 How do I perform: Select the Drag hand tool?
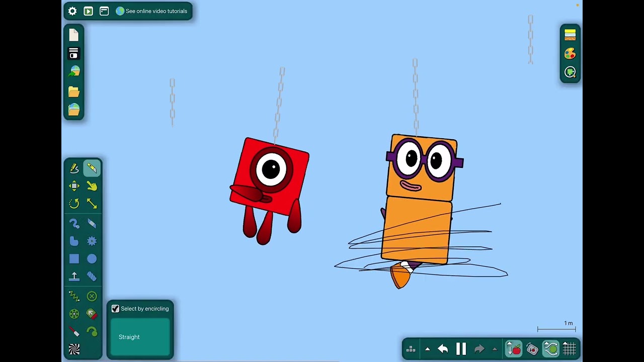coord(92,186)
